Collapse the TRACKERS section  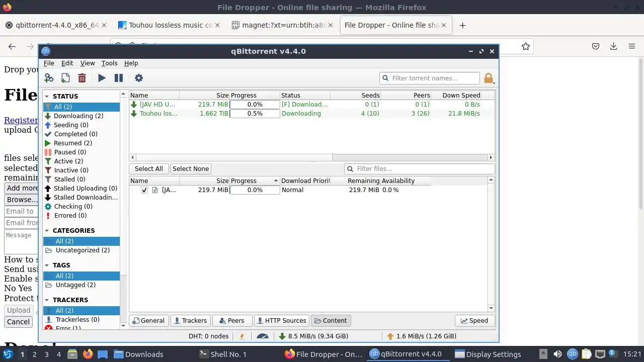tap(47, 300)
